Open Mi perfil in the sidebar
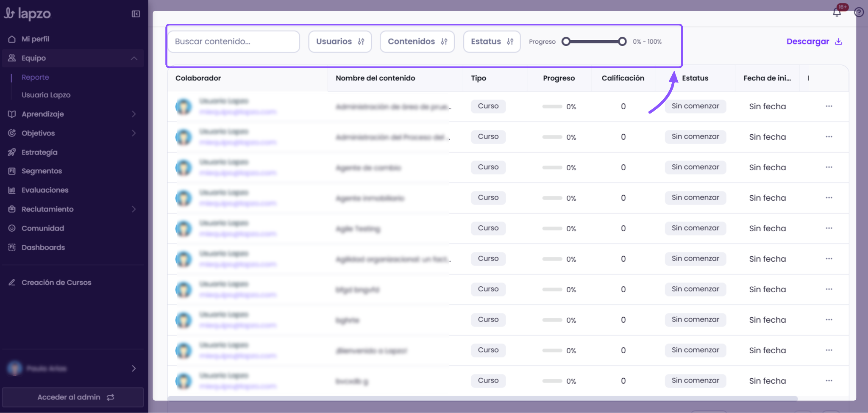Screen dimensions: 868x413 36,39
